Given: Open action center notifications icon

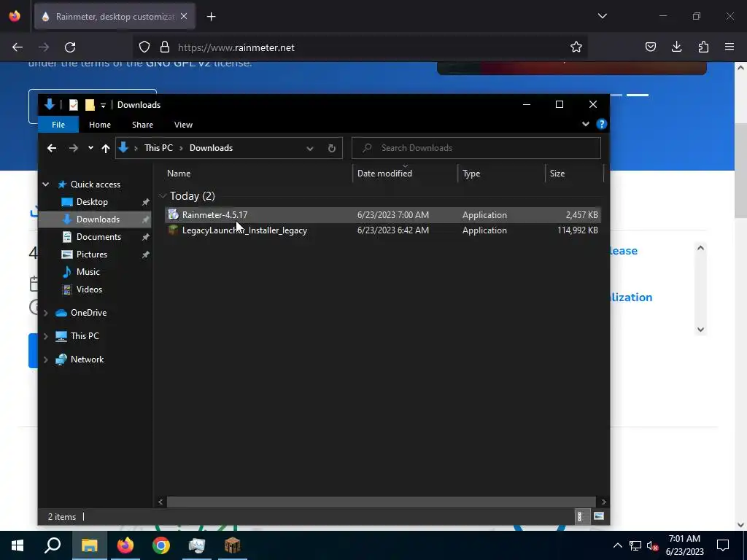Looking at the screenshot, I should 723,545.
